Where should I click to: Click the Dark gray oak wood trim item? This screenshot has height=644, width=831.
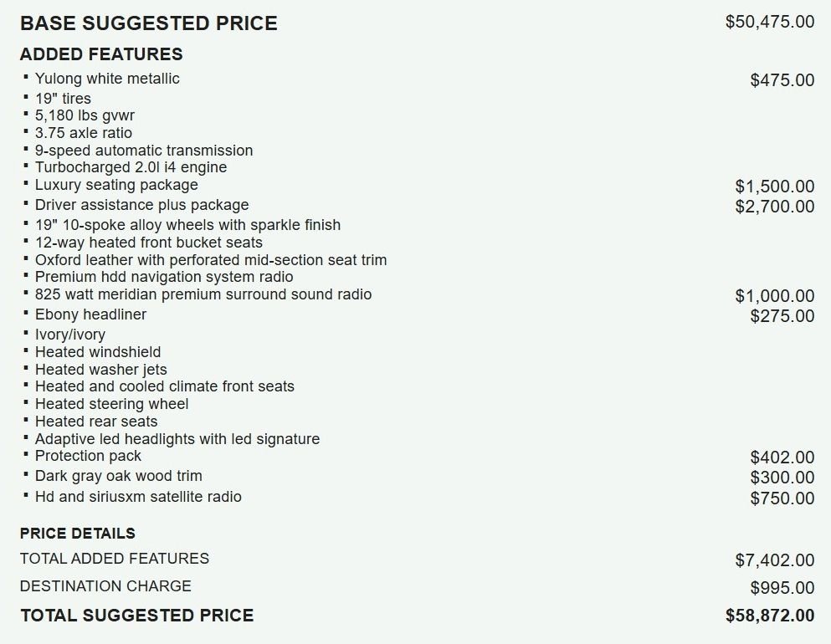point(119,476)
